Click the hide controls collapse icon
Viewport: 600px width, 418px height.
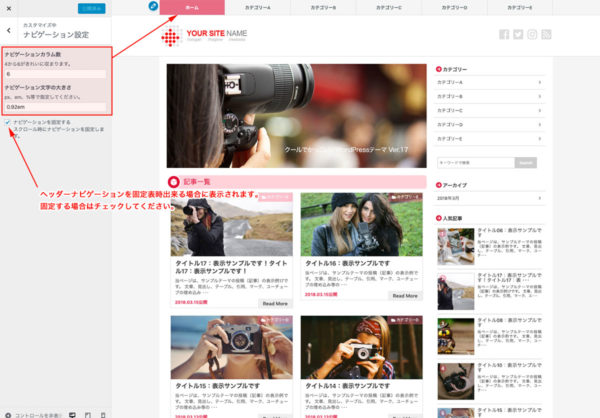pyautogui.click(x=8, y=415)
